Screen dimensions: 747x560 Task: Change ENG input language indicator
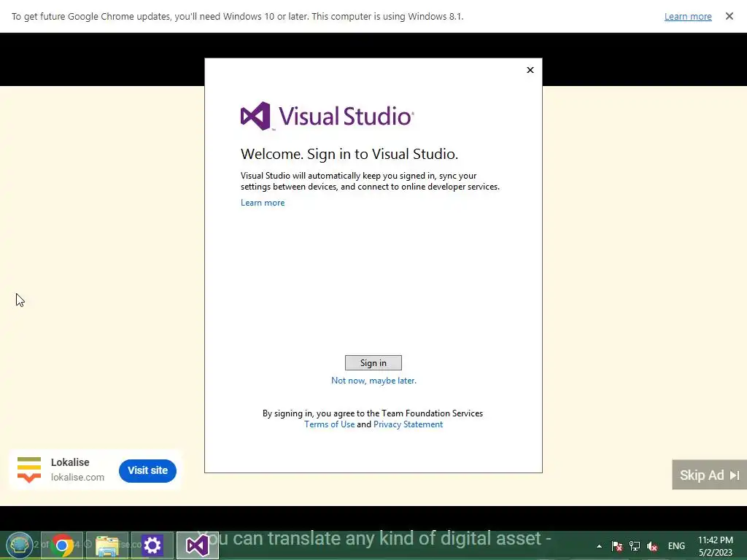pos(676,546)
